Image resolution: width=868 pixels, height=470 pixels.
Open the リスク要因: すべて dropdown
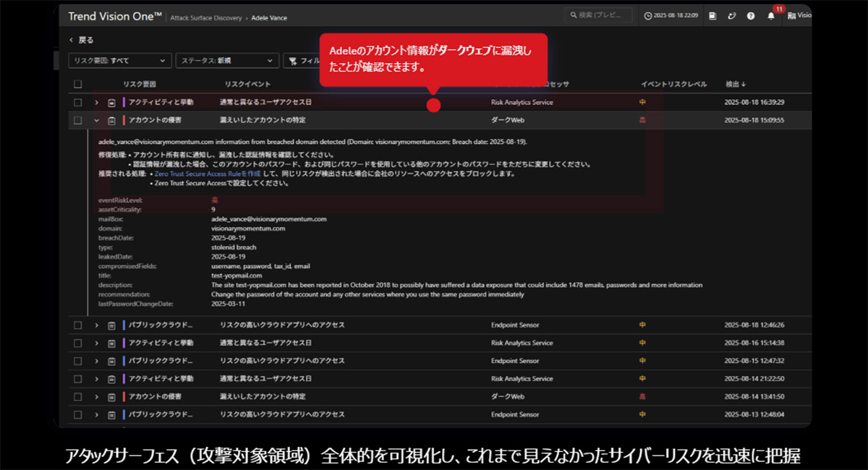(120, 61)
